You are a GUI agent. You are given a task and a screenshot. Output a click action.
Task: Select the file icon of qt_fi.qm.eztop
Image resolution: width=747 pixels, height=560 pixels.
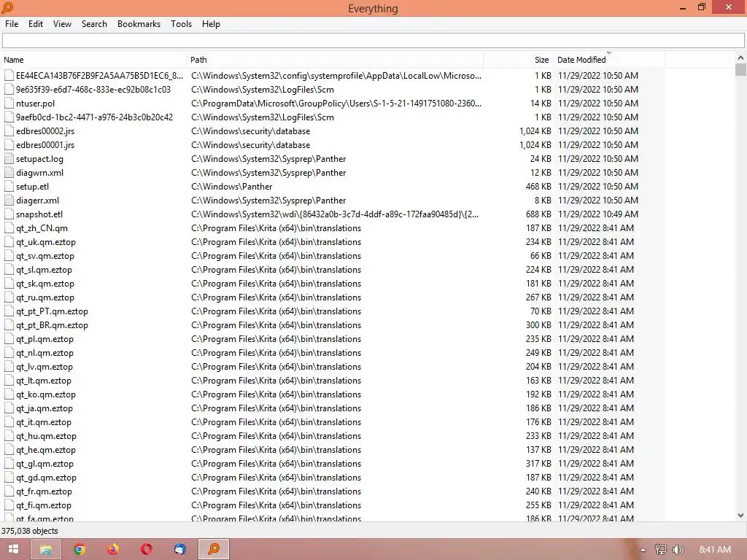click(x=9, y=505)
